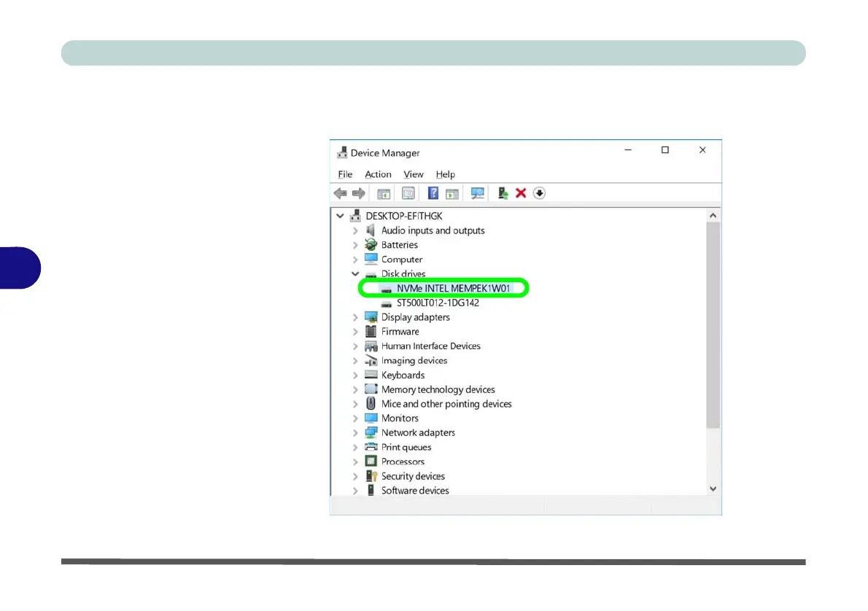Screen dimensions: 868x611
Task: Click the Batteries category icon
Action: click(371, 245)
